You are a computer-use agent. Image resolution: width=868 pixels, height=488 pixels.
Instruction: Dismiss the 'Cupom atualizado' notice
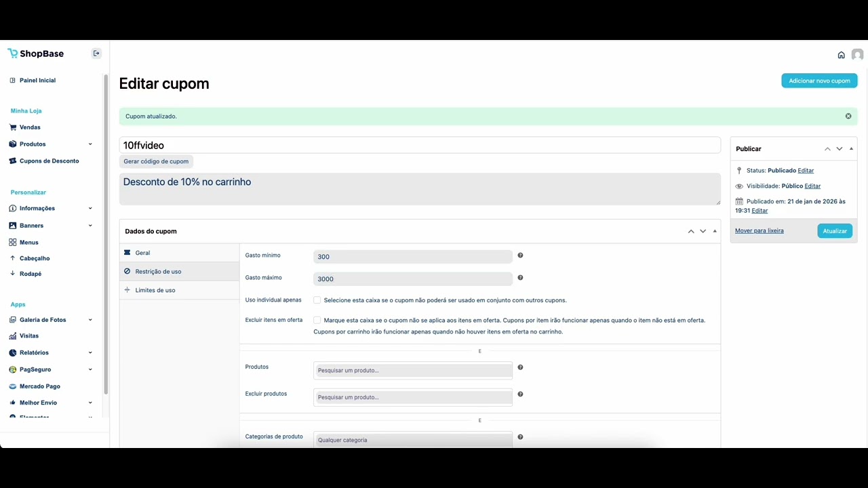848,116
